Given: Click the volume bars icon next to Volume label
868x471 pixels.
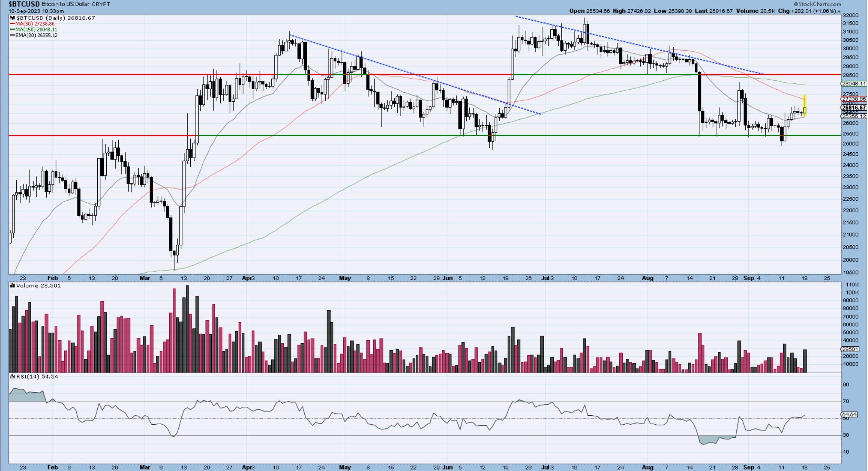Looking at the screenshot, I should coord(12,286).
